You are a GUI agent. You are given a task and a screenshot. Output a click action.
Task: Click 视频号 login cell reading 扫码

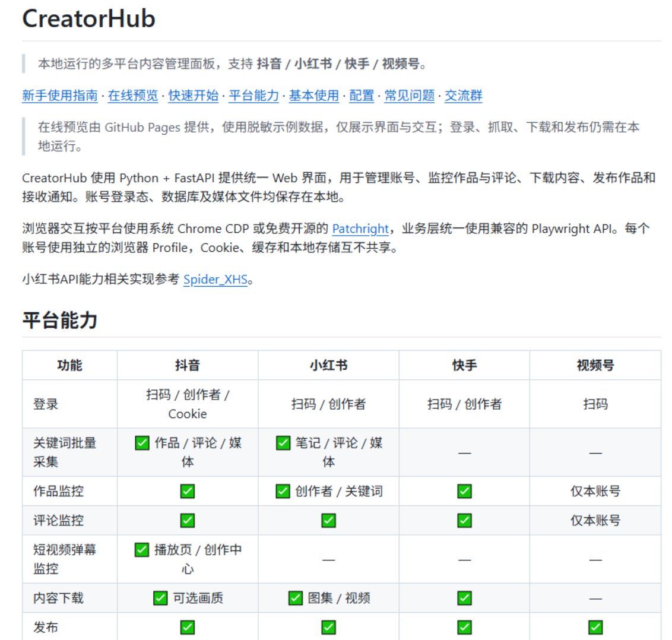595,404
